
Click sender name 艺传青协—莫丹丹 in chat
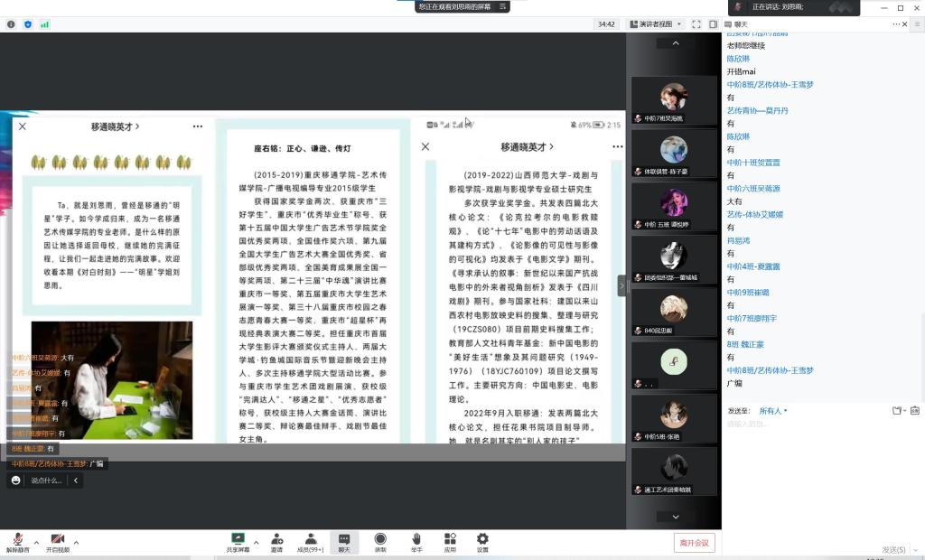coord(758,110)
